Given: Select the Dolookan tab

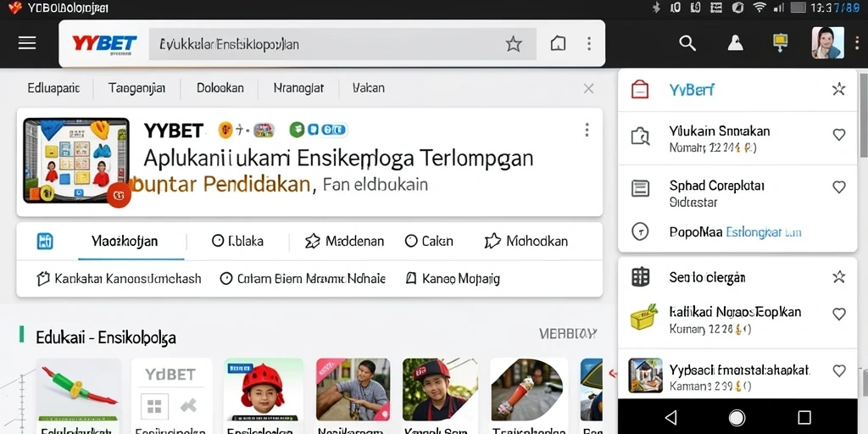Looking at the screenshot, I should click(x=220, y=87).
